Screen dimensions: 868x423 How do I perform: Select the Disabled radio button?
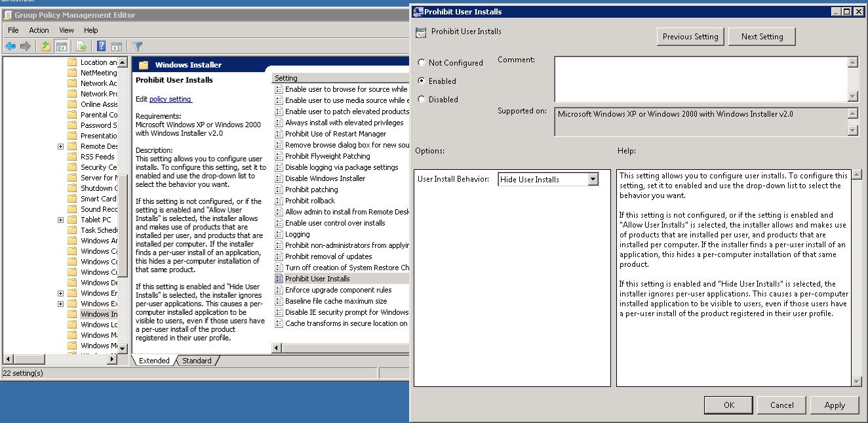tap(421, 100)
